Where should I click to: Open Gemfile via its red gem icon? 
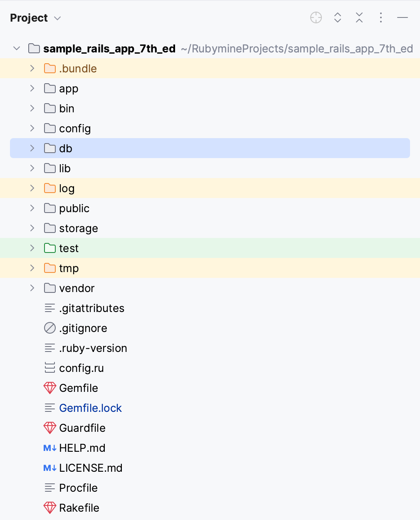coord(49,388)
